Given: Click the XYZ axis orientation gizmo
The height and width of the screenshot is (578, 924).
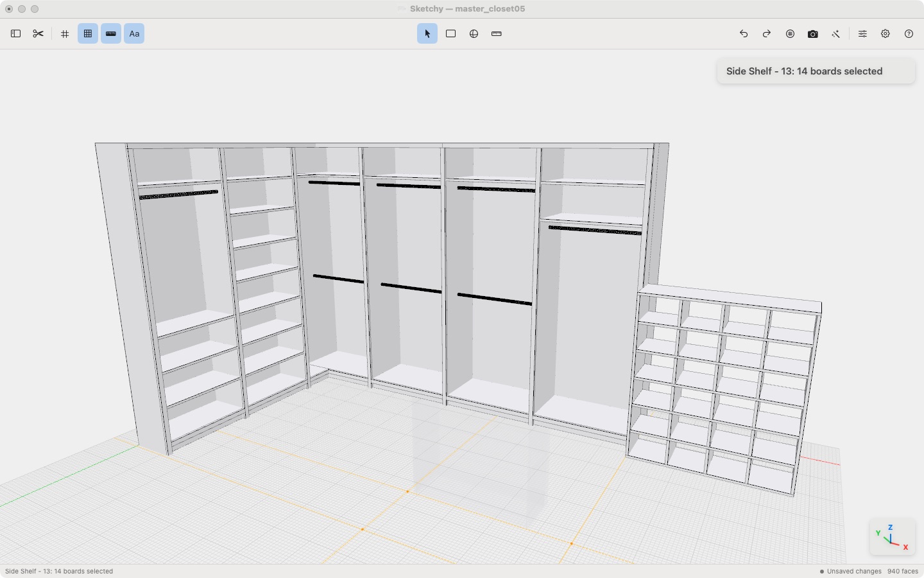Looking at the screenshot, I should click(892, 536).
